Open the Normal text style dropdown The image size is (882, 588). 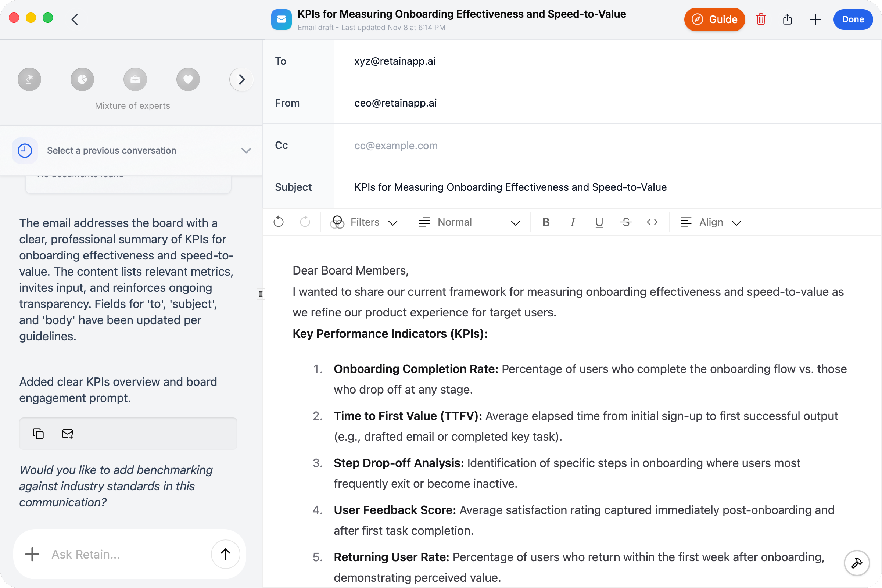pyautogui.click(x=469, y=222)
